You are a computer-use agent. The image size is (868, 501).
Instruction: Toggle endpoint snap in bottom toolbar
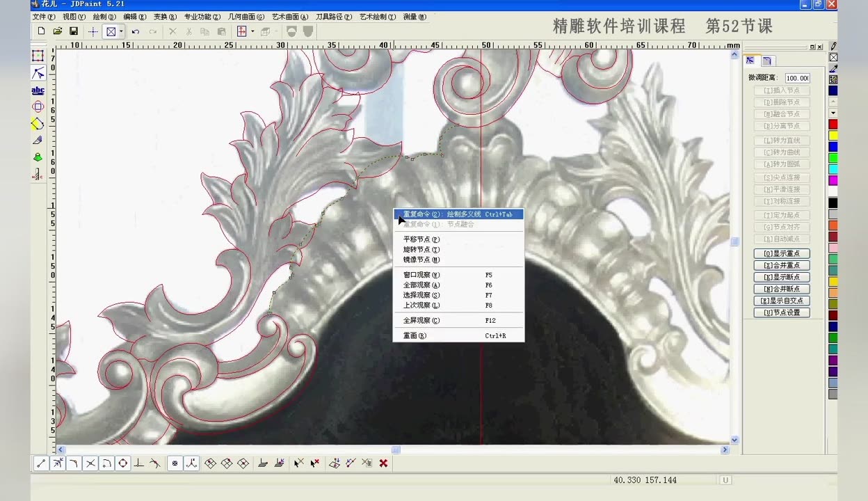pyautogui.click(x=41, y=463)
